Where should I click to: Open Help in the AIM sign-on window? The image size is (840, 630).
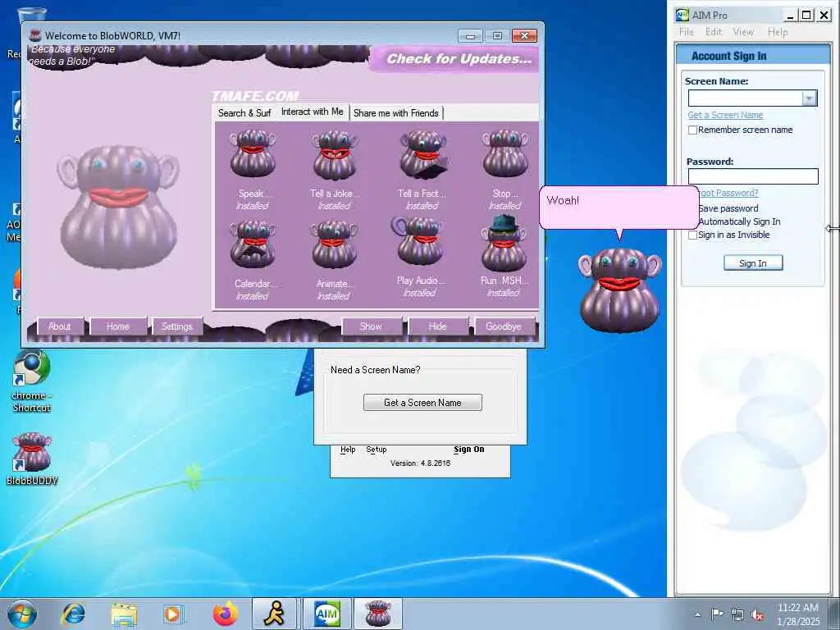click(348, 450)
